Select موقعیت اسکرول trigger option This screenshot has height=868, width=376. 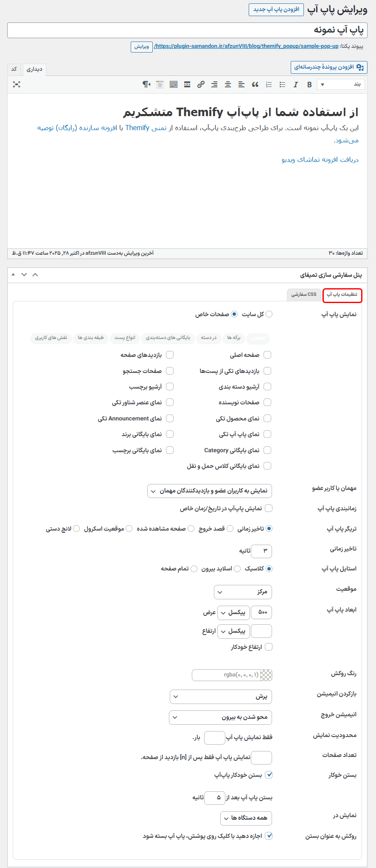click(x=129, y=529)
